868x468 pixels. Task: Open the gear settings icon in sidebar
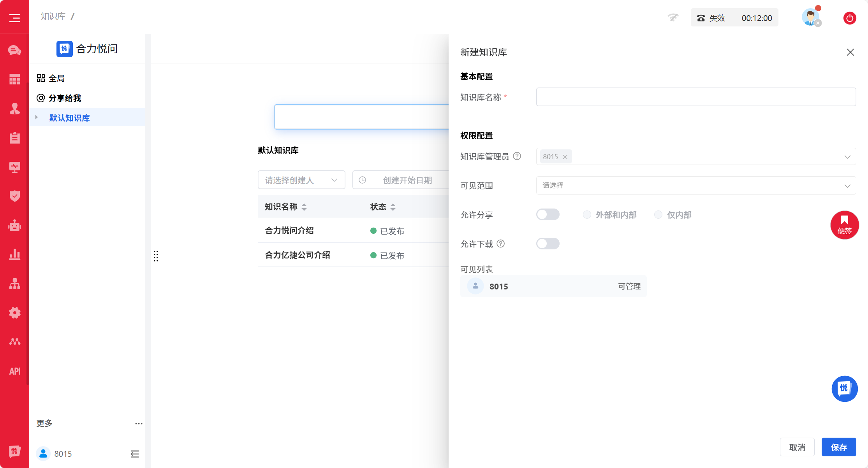(x=14, y=312)
